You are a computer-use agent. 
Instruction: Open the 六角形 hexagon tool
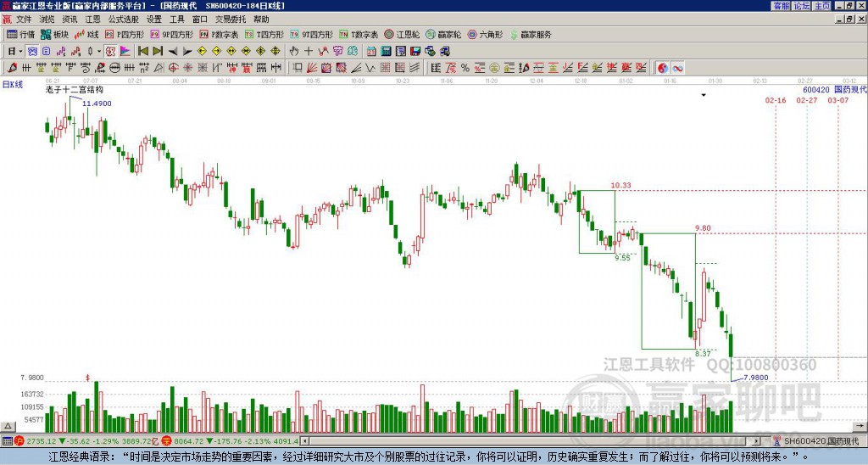(486, 34)
